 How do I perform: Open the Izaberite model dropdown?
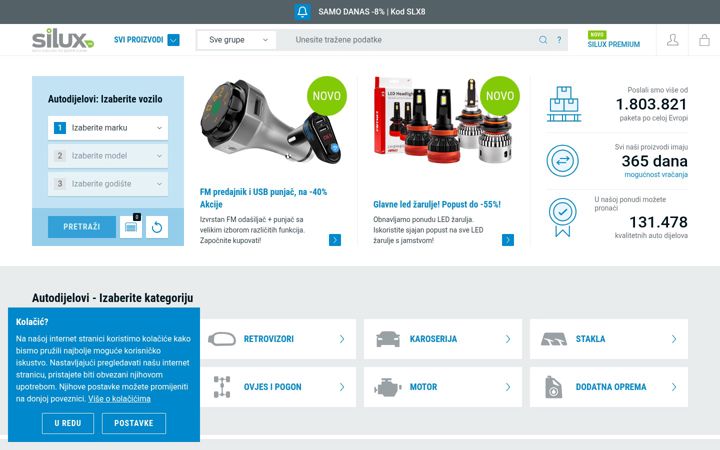108,156
